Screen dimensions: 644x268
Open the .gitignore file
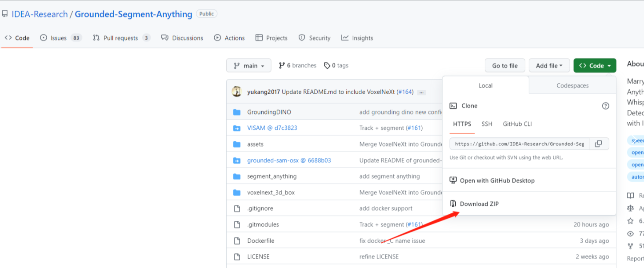[261, 208]
